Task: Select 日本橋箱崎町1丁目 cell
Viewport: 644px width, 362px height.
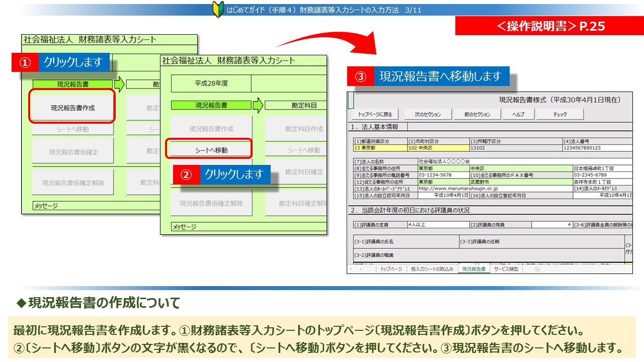Action: (x=602, y=168)
